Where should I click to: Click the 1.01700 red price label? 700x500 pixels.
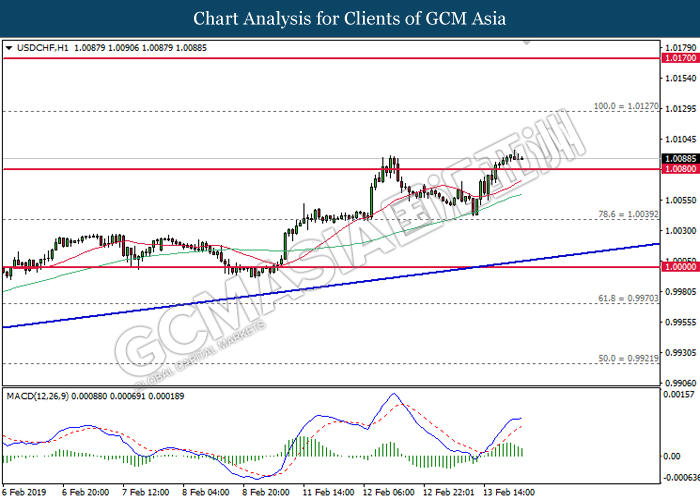tap(681, 58)
